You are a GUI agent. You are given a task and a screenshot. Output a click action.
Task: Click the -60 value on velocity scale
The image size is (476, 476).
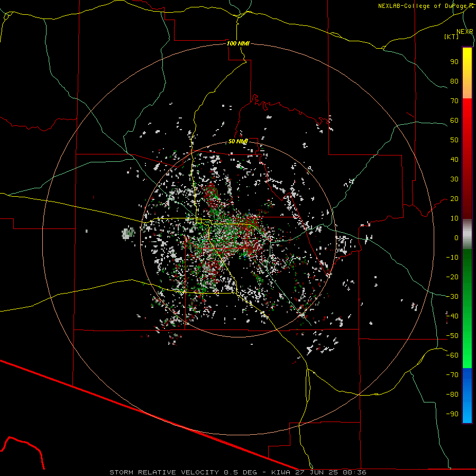click(452, 355)
